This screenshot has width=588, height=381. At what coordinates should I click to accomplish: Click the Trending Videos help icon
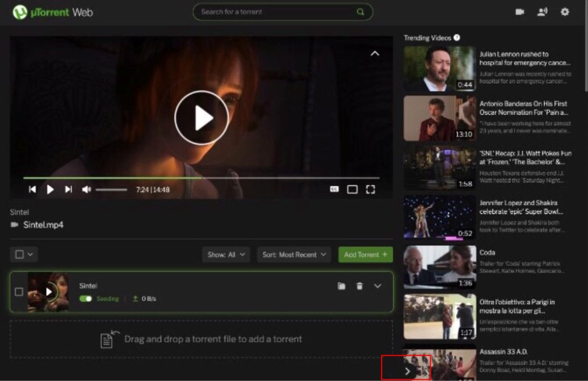457,38
